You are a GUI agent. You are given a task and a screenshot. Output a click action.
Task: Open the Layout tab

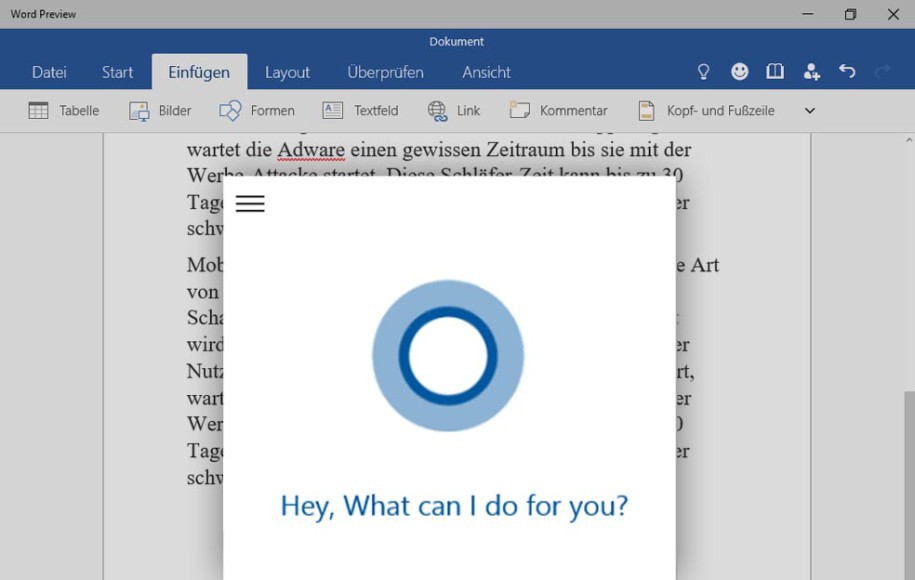[287, 72]
